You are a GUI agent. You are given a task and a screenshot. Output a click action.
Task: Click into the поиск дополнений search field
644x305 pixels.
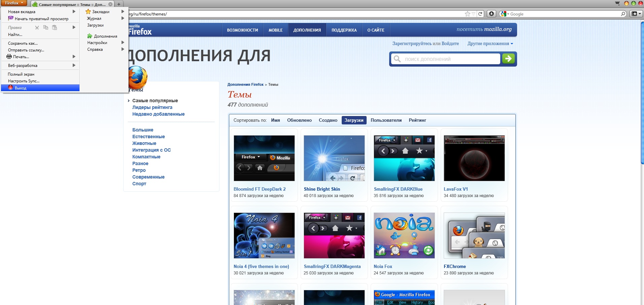point(446,59)
